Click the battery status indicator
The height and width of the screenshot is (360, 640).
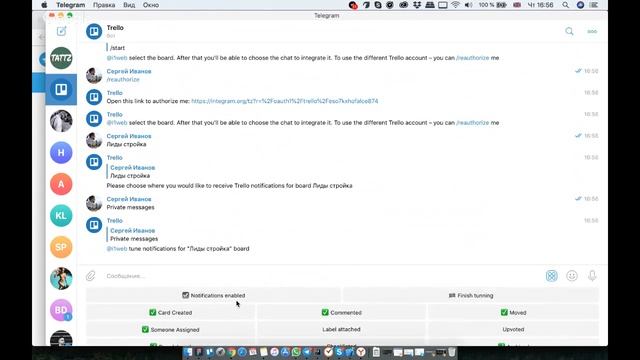point(493,5)
